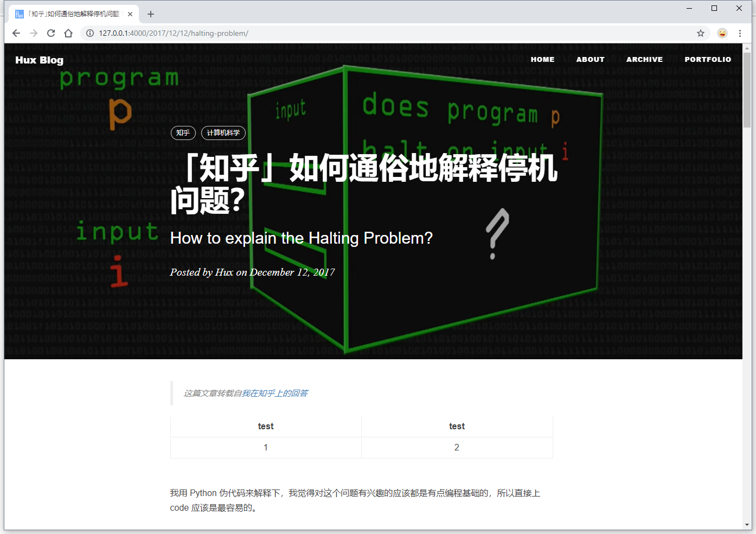Click the Hux Blog favicon on the tab

coord(19,14)
